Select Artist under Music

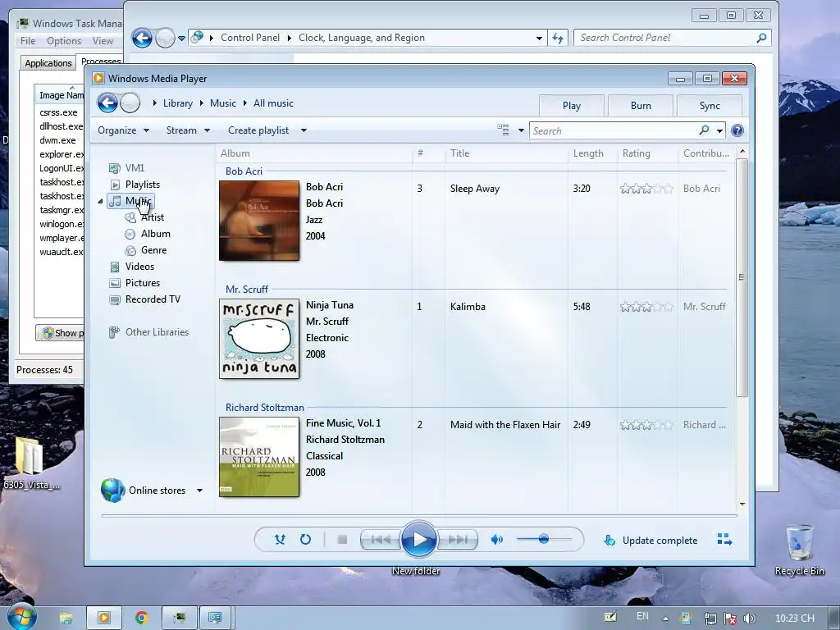click(x=152, y=217)
